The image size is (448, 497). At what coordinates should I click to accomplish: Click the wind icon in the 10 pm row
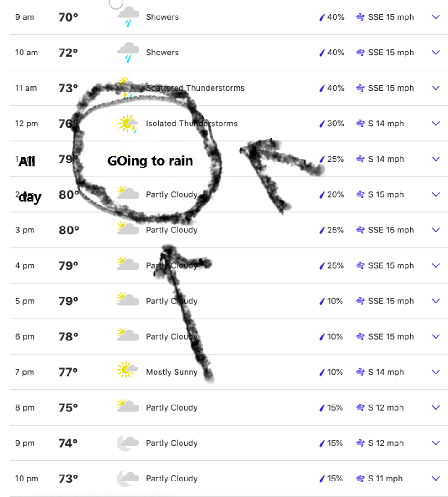pyautogui.click(x=360, y=479)
